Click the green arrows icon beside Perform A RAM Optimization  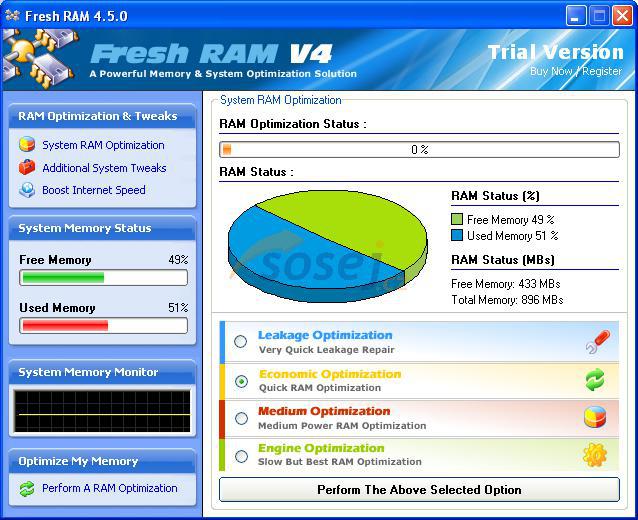pyautogui.click(x=27, y=488)
